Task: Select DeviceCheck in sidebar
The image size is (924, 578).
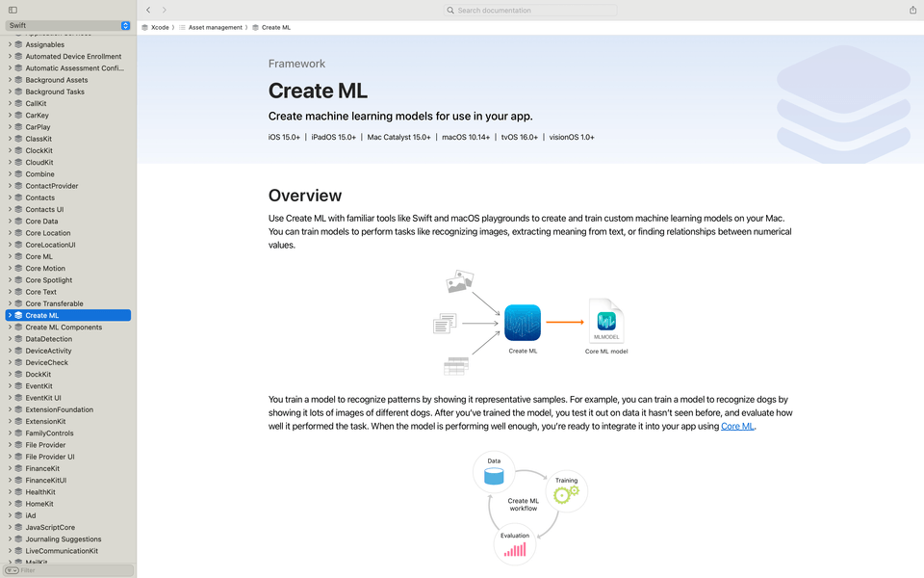Action: [46, 363]
